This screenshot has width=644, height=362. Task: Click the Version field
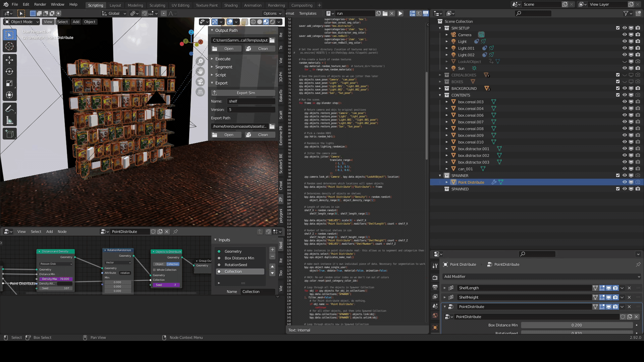[251, 110]
